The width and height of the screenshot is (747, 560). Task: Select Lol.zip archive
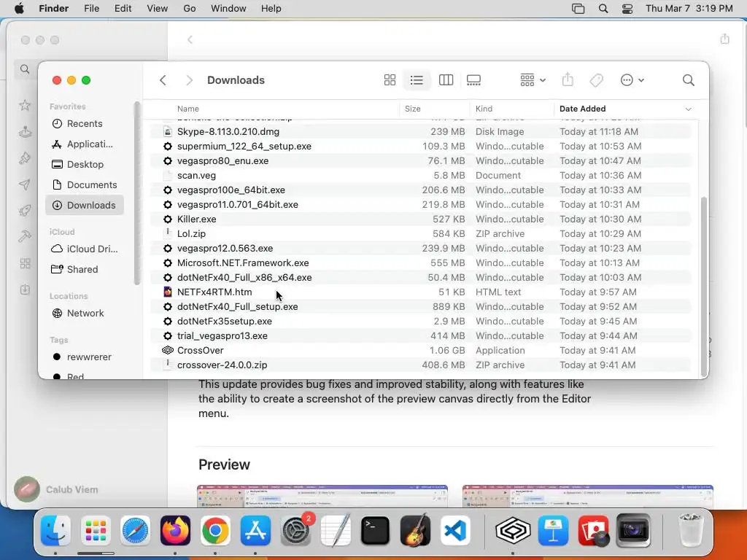coord(421,234)
